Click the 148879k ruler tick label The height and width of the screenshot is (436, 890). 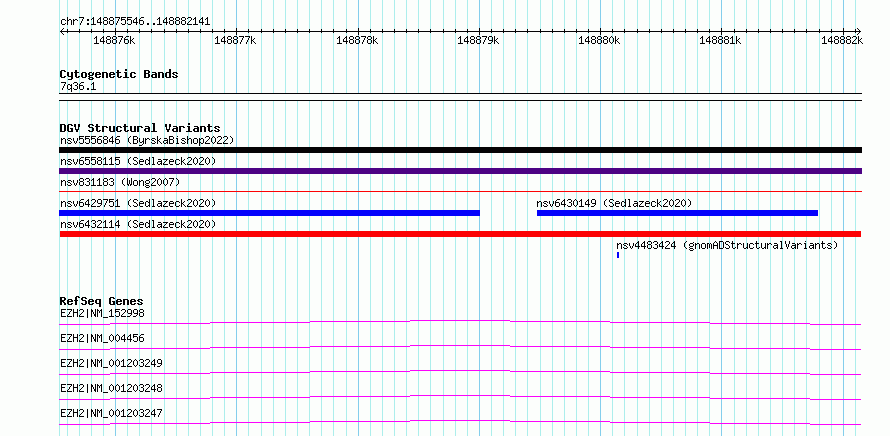tap(478, 40)
